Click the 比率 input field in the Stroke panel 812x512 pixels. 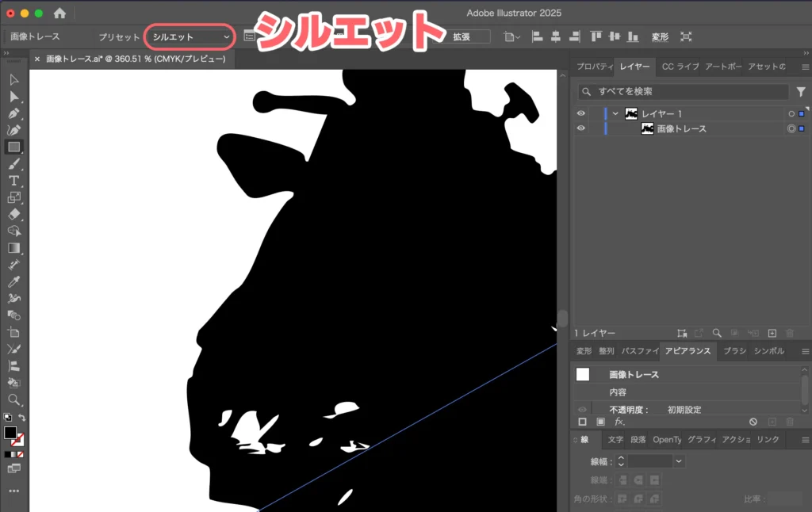point(783,499)
